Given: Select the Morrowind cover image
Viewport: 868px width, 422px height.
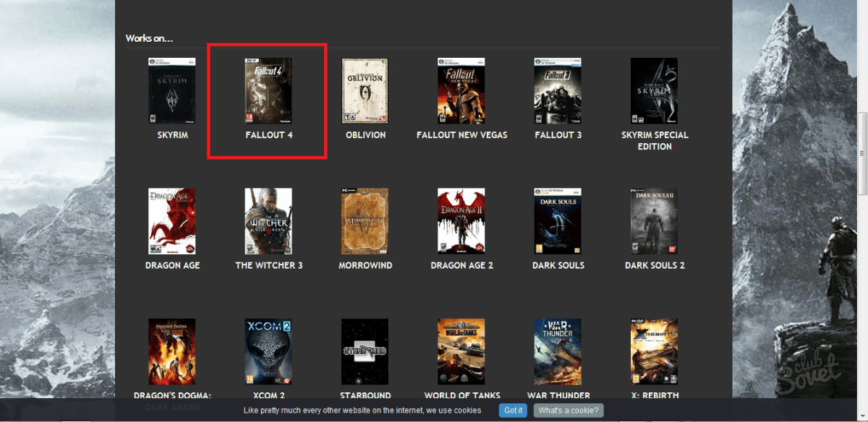Looking at the screenshot, I should [365, 221].
